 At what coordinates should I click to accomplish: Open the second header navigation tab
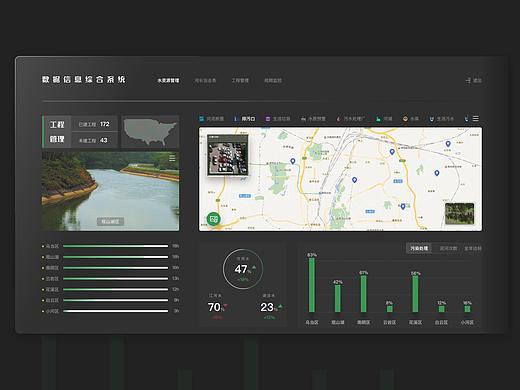tap(205, 80)
